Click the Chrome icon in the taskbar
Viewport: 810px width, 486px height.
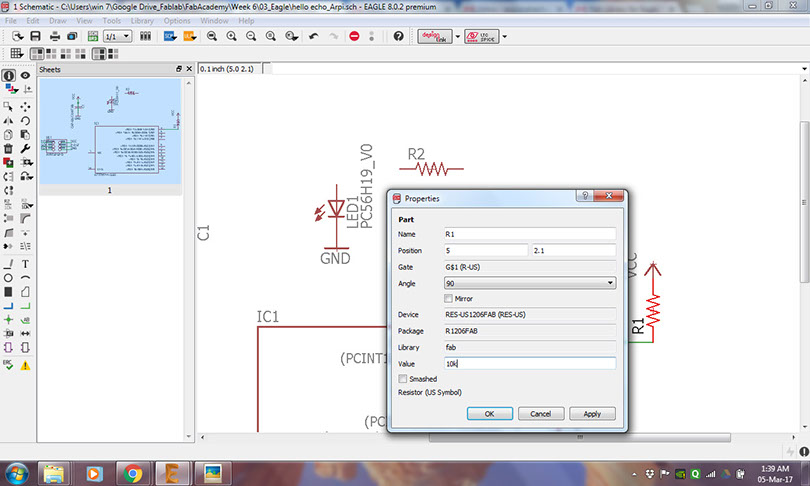tap(133, 473)
